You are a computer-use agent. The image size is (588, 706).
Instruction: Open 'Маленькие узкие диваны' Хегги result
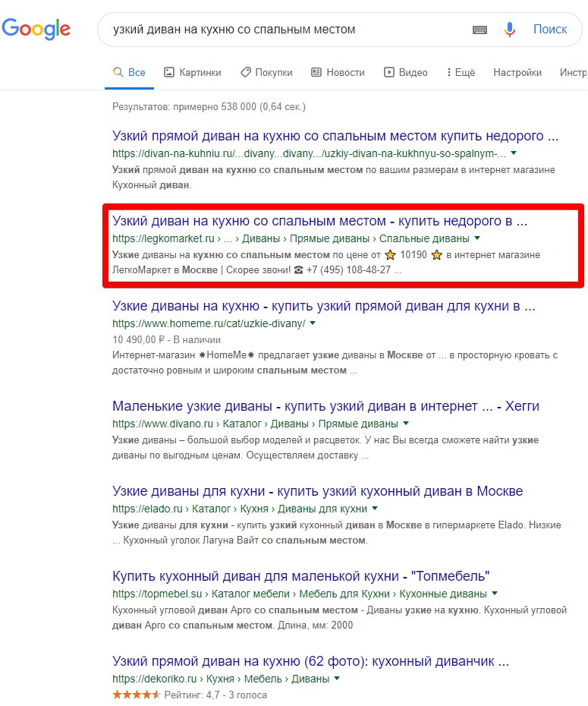coord(325,406)
